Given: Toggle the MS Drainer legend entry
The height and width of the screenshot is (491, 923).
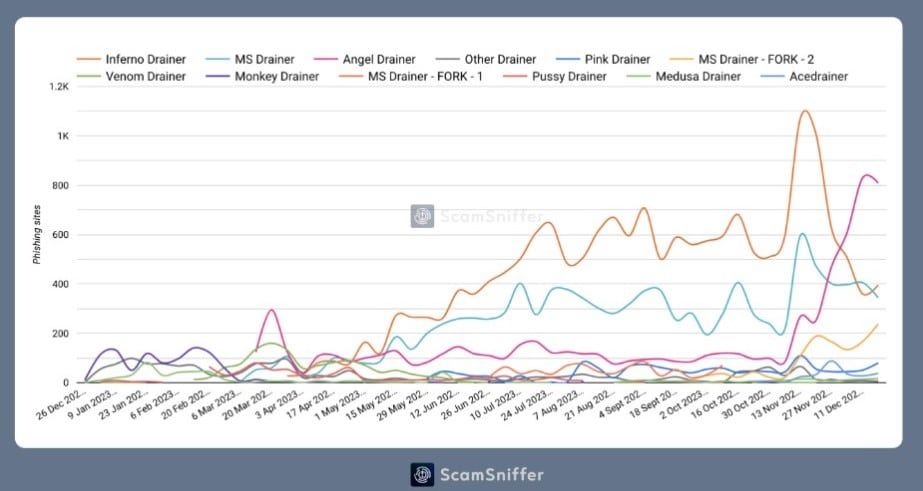Looking at the screenshot, I should point(250,59).
